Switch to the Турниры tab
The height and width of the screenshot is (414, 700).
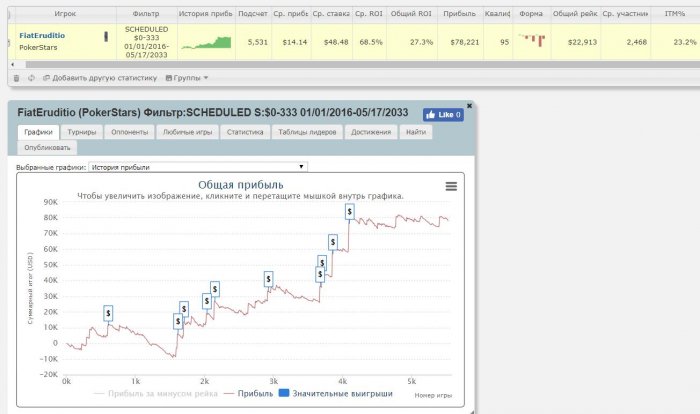pyautogui.click(x=82, y=132)
